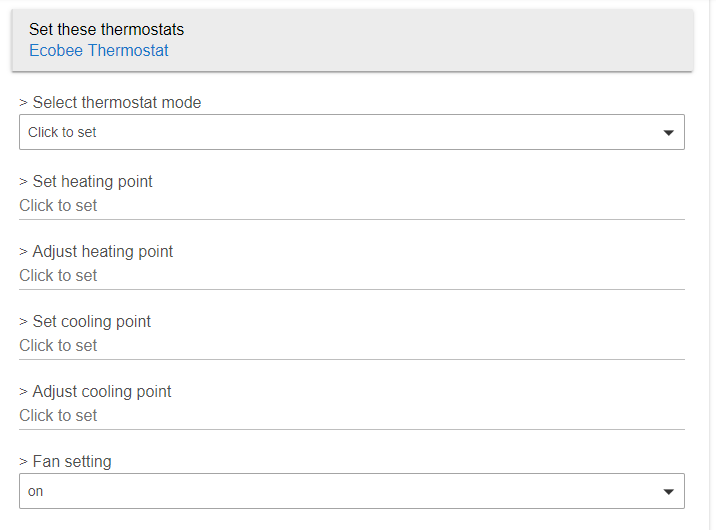Click the Fan setting label
This screenshot has width=716, height=530.
coord(65,461)
